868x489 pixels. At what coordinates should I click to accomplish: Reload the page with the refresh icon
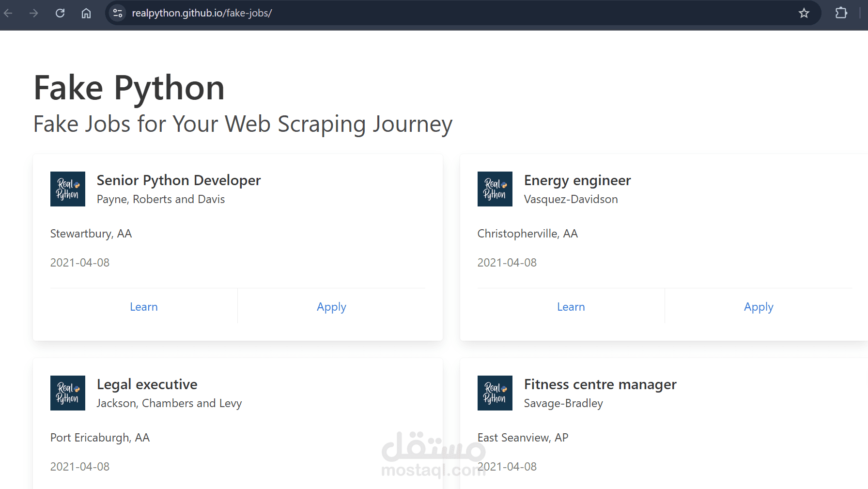[x=60, y=13]
